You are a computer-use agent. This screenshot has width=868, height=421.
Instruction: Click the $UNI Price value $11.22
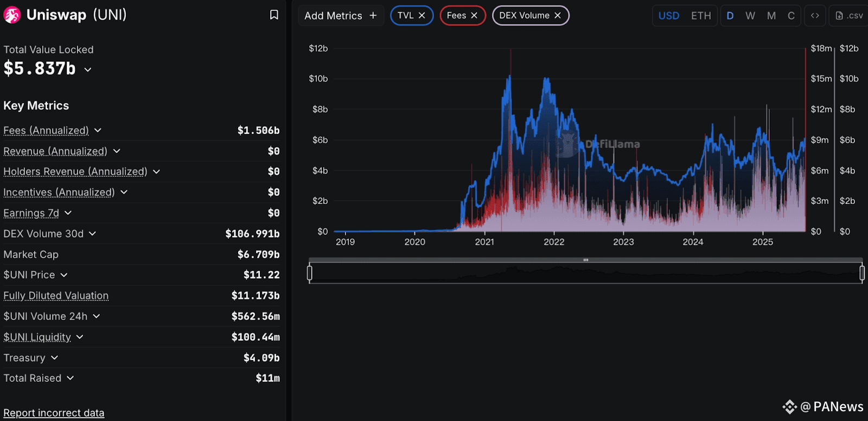(261, 275)
